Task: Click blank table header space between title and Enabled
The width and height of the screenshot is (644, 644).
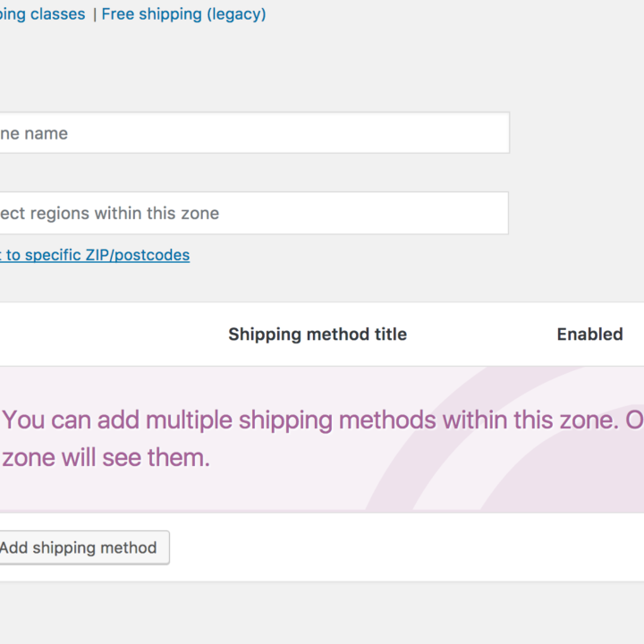Action: [x=483, y=335]
